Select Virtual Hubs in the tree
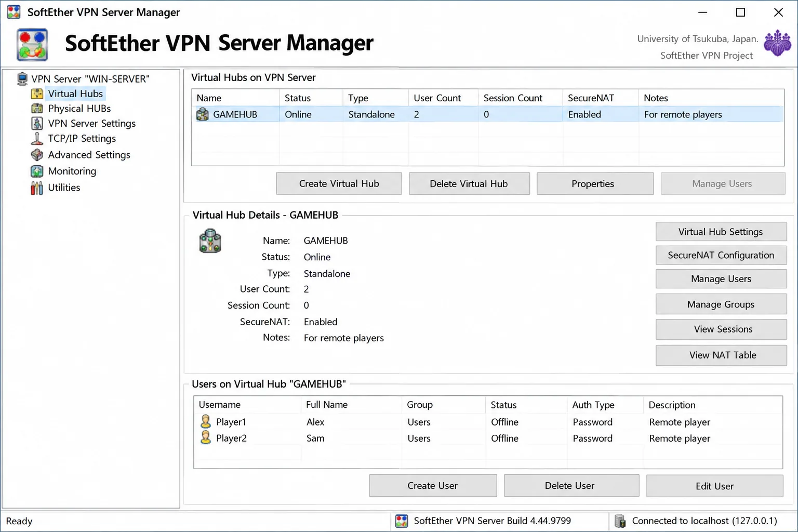 [75, 94]
